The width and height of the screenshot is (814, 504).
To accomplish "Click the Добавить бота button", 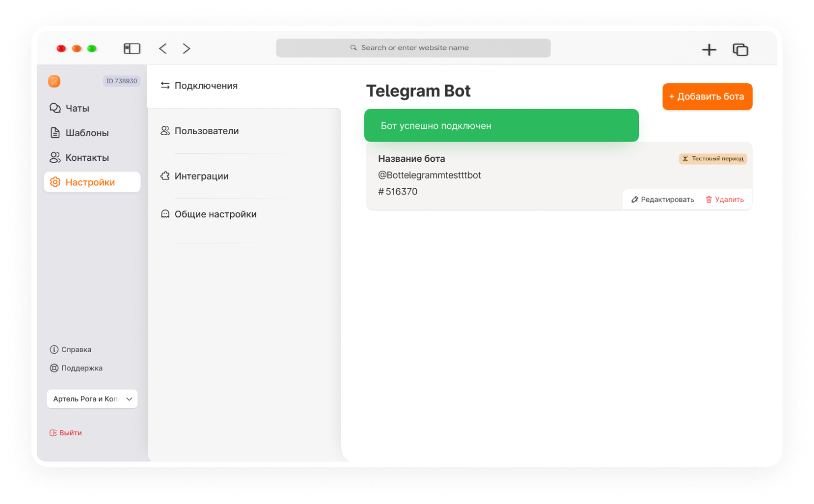I will click(707, 97).
